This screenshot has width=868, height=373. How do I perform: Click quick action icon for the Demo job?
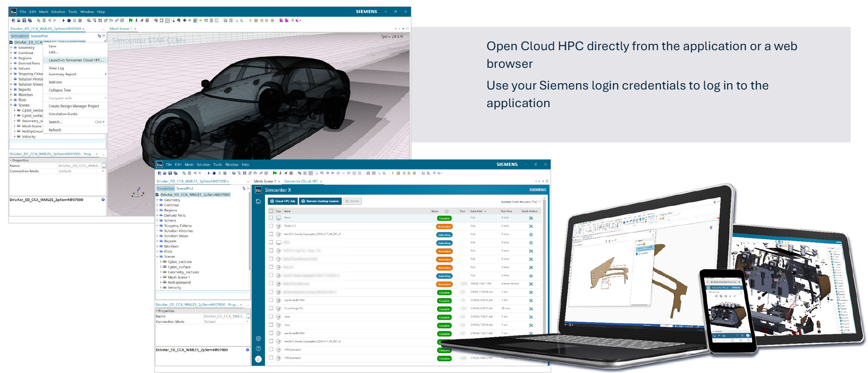point(531,218)
